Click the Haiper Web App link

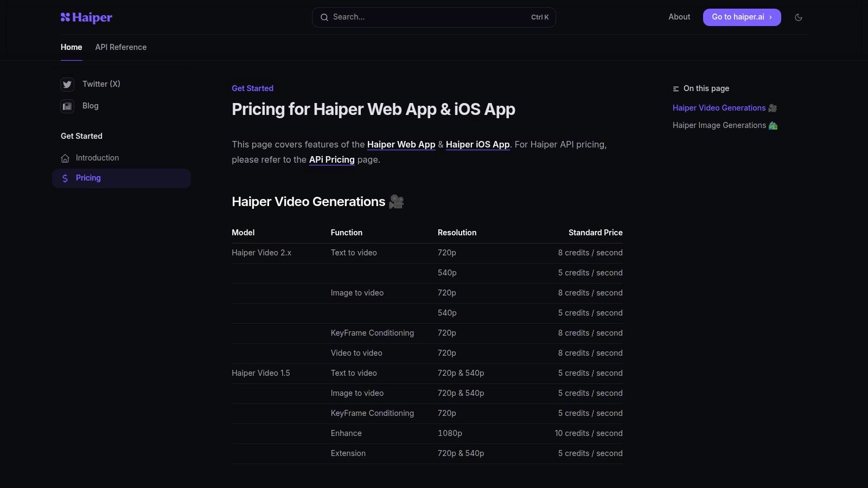click(x=401, y=144)
